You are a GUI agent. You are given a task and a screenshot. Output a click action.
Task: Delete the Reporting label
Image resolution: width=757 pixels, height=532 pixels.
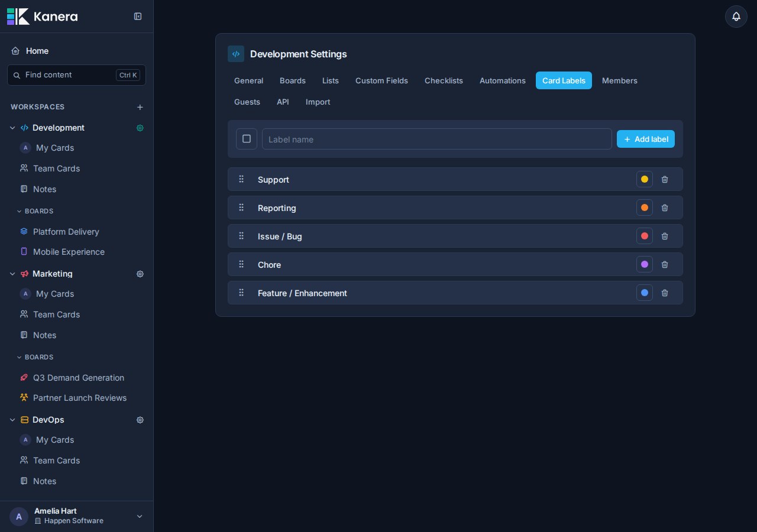point(665,207)
